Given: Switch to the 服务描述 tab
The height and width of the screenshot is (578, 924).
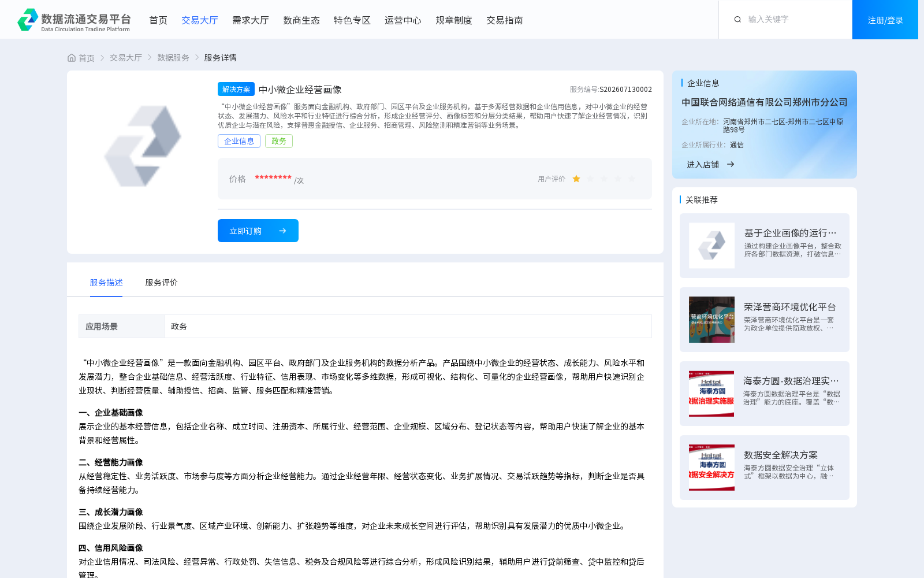Looking at the screenshot, I should pyautogui.click(x=106, y=283).
